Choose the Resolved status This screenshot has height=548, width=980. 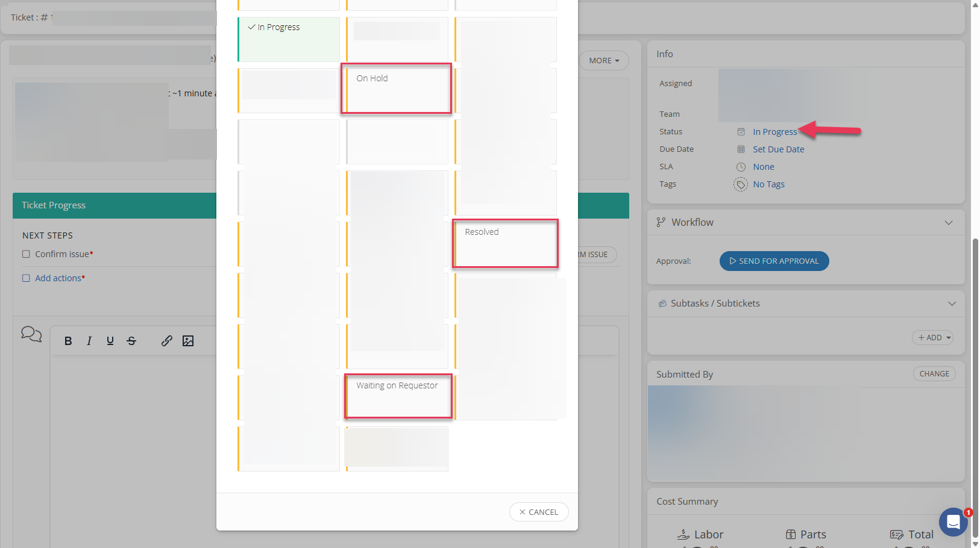click(x=505, y=243)
